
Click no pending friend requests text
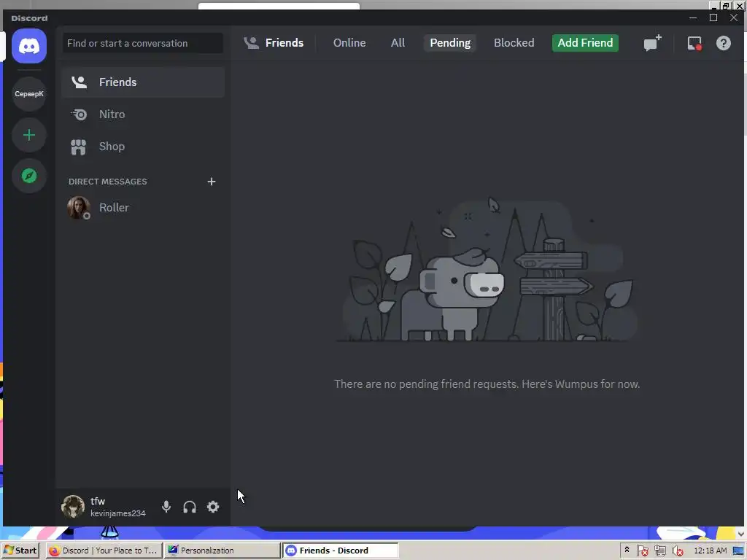(x=487, y=384)
